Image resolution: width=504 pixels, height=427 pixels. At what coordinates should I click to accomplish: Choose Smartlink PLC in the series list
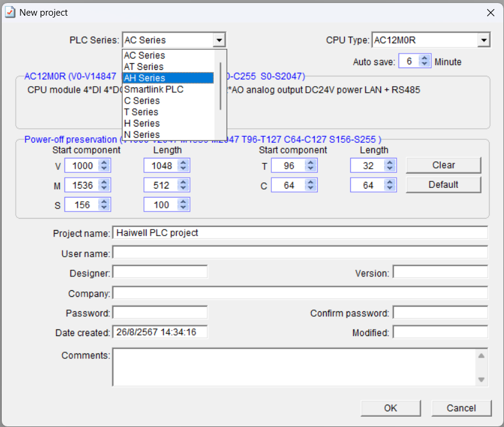(x=168, y=89)
